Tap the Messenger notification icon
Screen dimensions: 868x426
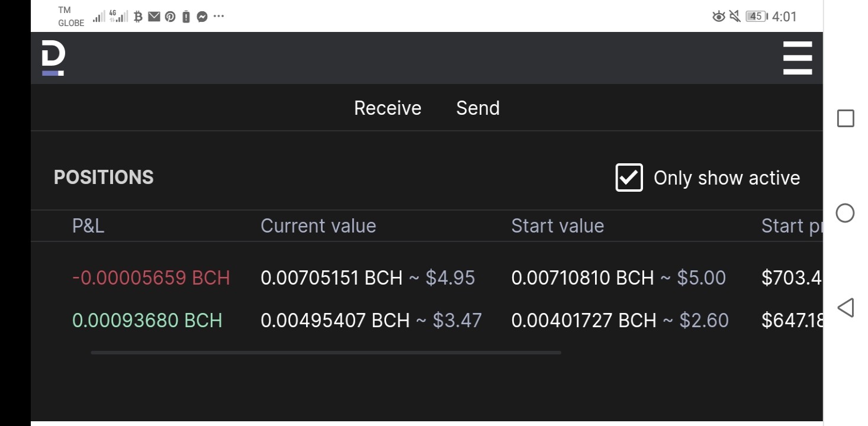tap(202, 17)
